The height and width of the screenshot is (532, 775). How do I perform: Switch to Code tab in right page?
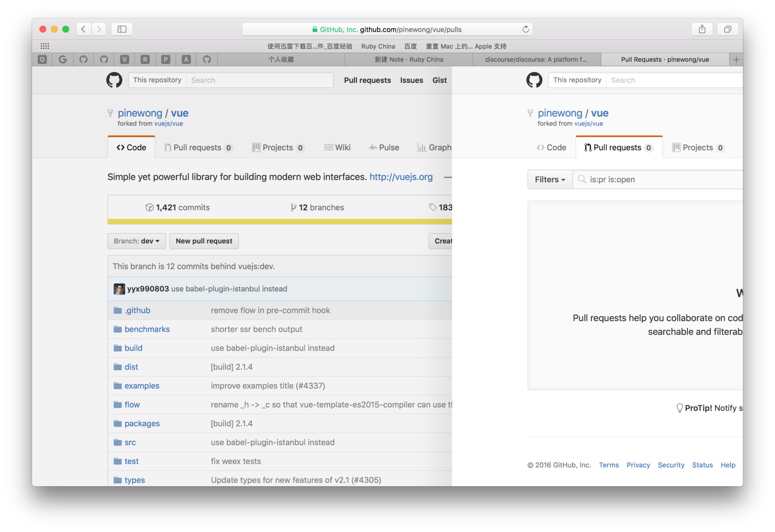(x=551, y=147)
